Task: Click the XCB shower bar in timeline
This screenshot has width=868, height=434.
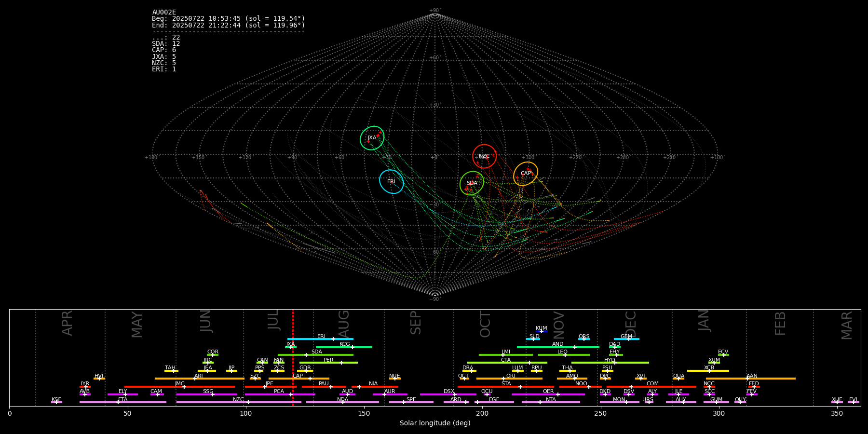Action: pyautogui.click(x=708, y=371)
